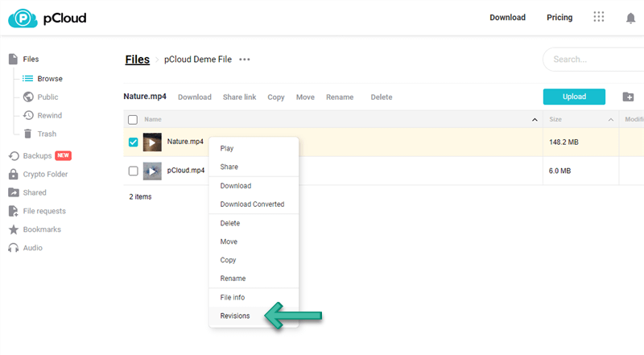Uncheck the Nature.mp4 checkbox
The height and width of the screenshot is (355, 644).
[133, 142]
